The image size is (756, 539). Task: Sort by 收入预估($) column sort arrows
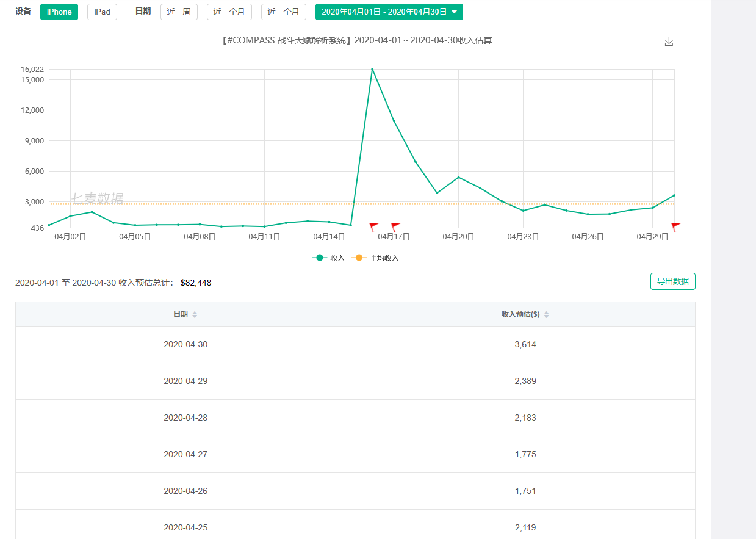[x=546, y=315]
